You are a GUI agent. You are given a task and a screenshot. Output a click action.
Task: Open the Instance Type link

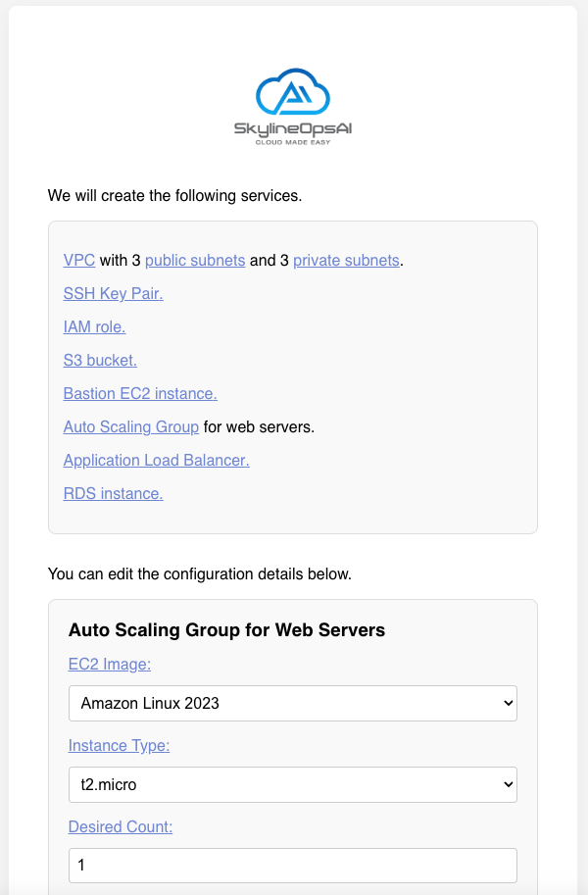pyautogui.click(x=119, y=745)
